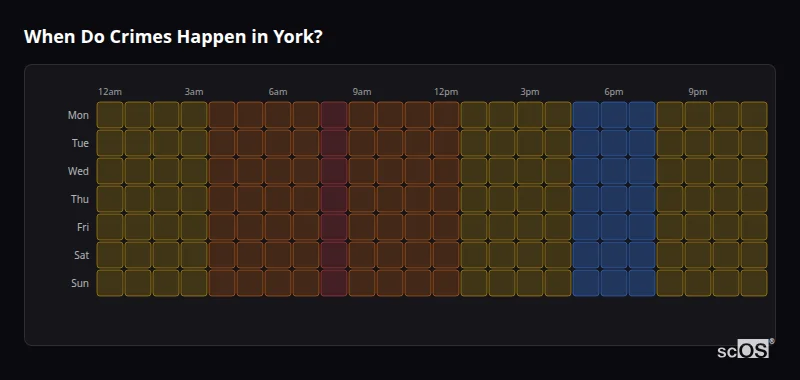Image resolution: width=800 pixels, height=380 pixels.
Task: Select the Friday 12am heatmap cell
Action: coord(110,227)
